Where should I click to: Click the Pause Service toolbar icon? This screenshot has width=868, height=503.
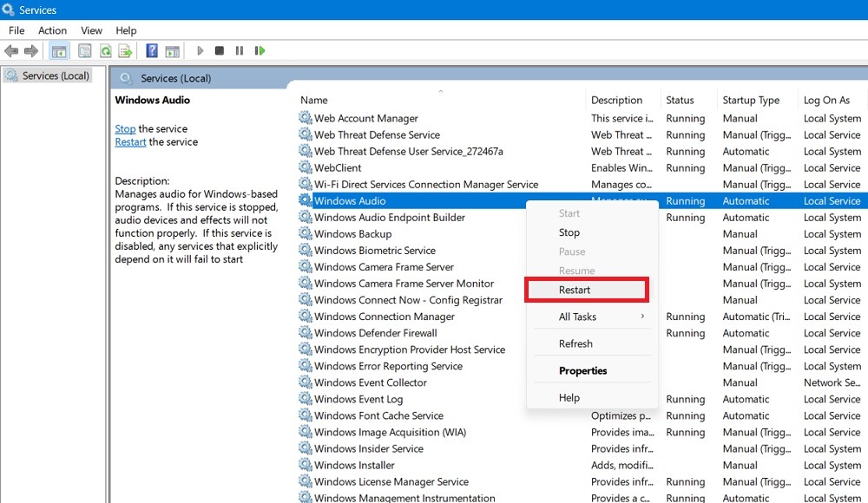pos(240,50)
